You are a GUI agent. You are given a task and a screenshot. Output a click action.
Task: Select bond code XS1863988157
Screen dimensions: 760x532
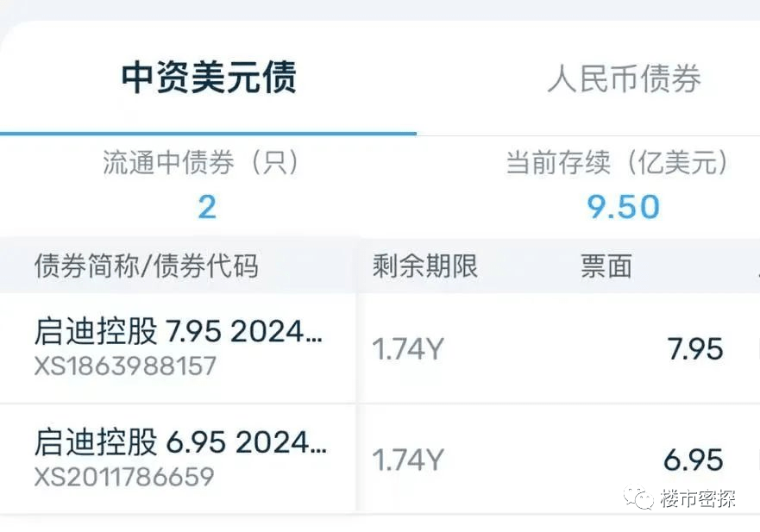pos(125,366)
